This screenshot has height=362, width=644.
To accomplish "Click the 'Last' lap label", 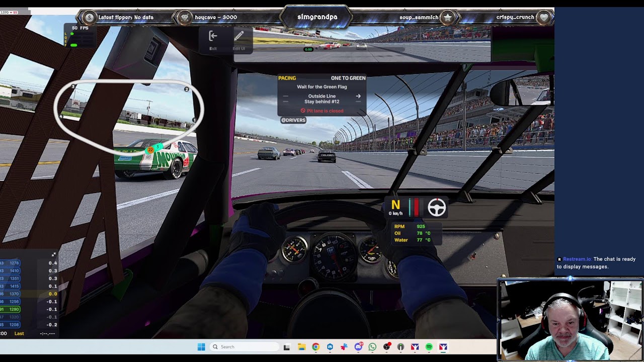I will (19, 333).
